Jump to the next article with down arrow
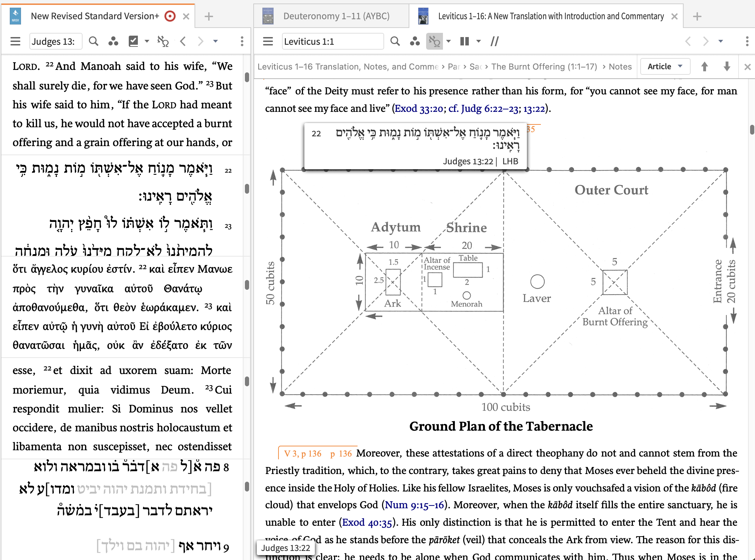 coord(727,66)
